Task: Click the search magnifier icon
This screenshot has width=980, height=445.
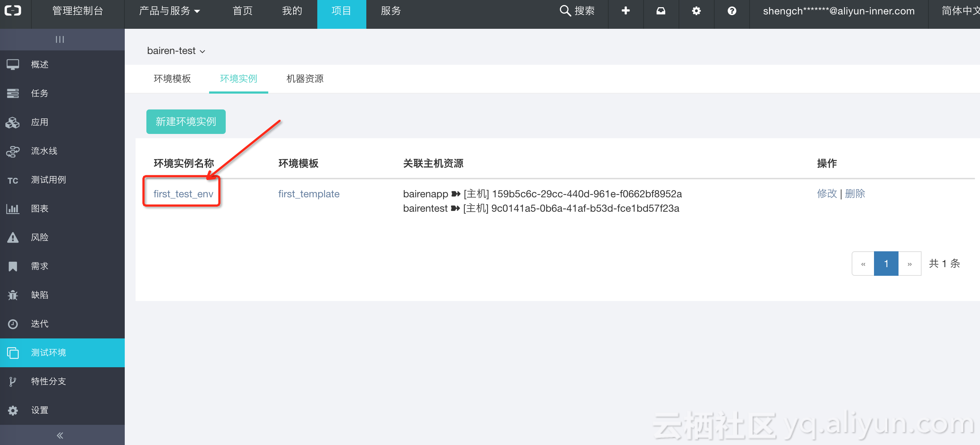Action: [x=565, y=11]
